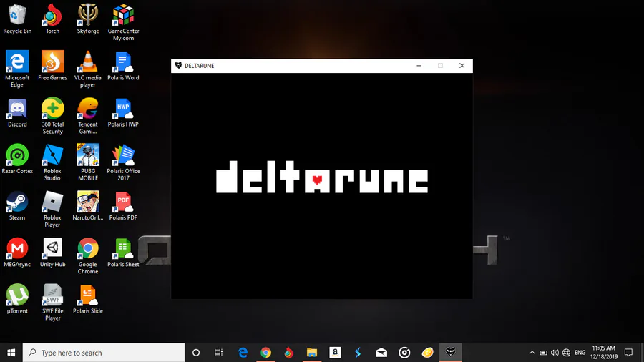Launch Edge from the taskbar
Image resolution: width=644 pixels, height=362 pixels.
(243, 353)
